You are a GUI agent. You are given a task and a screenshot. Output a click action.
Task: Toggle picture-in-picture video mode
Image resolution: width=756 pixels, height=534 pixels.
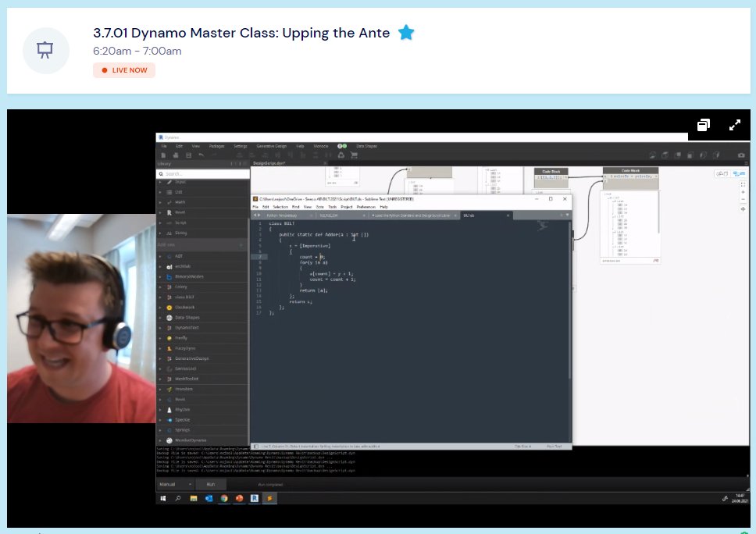pos(704,126)
